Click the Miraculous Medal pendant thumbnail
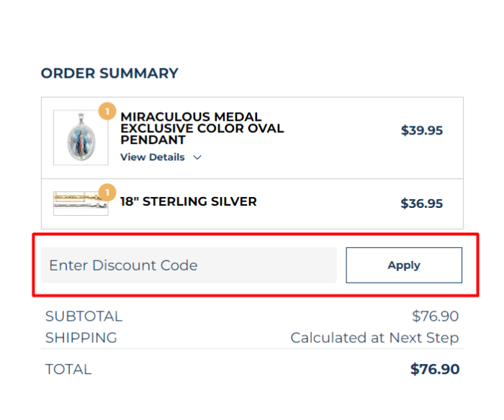Image resolution: width=504 pixels, height=420 pixels. [80, 137]
